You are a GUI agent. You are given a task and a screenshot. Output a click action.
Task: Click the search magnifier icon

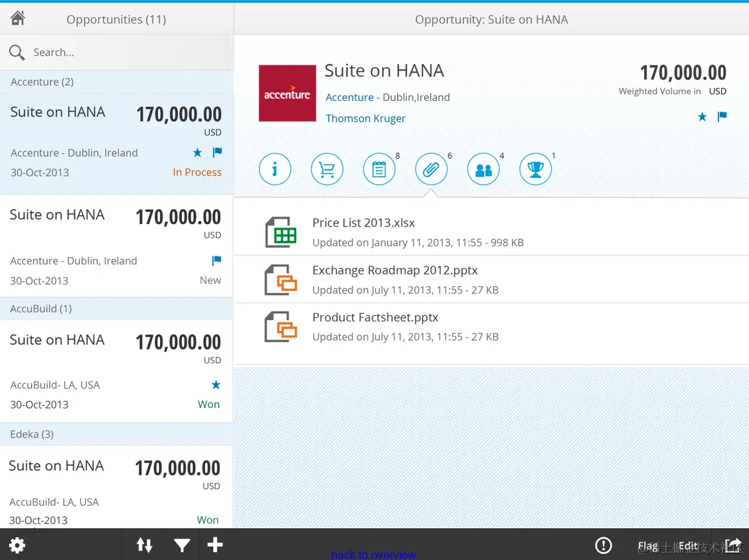(x=17, y=52)
